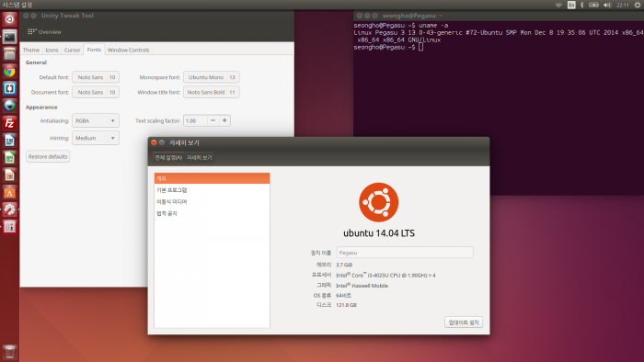Open the sound volume indicator
Viewport: 644px width, 362px height.
click(607, 5)
